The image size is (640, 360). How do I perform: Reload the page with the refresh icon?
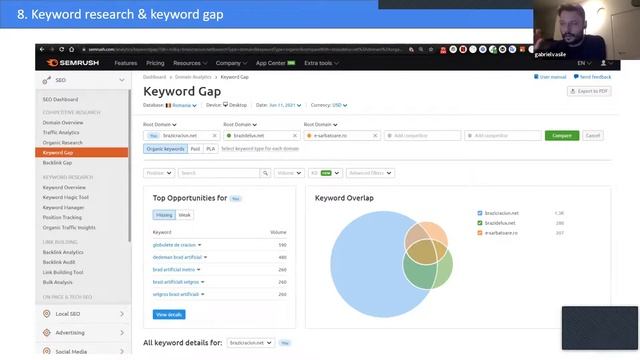click(x=62, y=49)
